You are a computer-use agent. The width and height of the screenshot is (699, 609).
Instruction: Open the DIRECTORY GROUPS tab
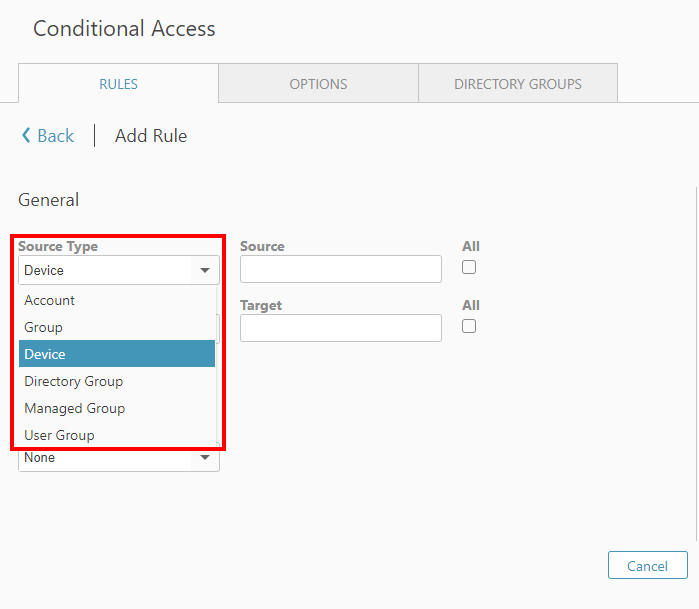(517, 84)
